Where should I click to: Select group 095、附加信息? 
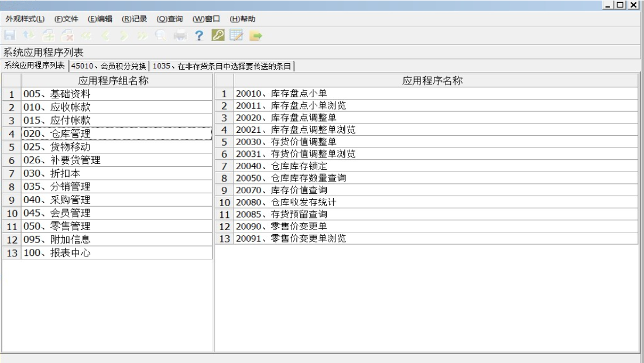pos(117,239)
